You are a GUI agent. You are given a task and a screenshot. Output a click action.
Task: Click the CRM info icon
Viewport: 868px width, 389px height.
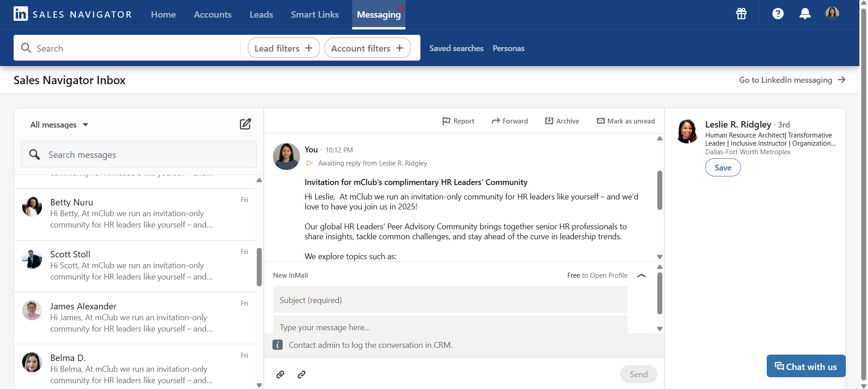[x=278, y=345]
